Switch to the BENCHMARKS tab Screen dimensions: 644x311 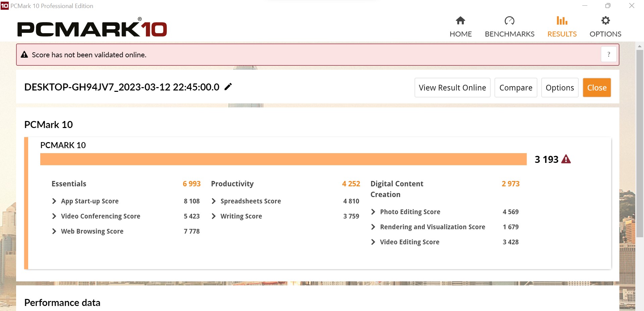tap(509, 34)
